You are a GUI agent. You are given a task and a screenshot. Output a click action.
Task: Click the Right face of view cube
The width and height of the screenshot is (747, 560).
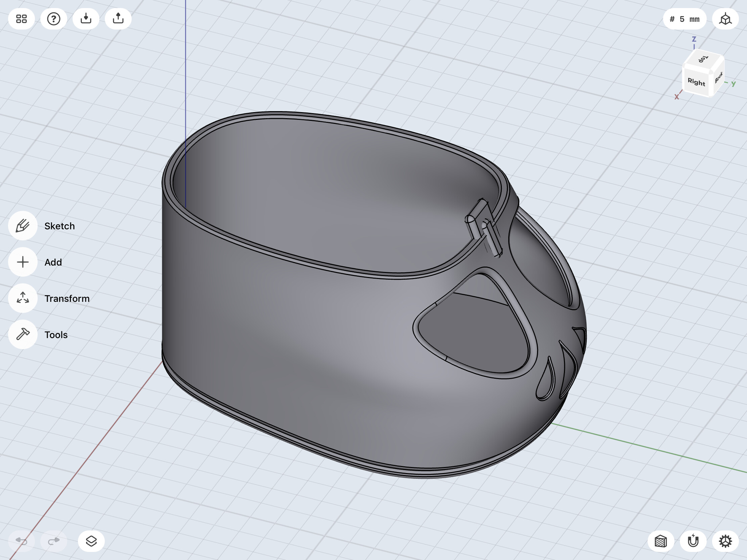point(696,82)
